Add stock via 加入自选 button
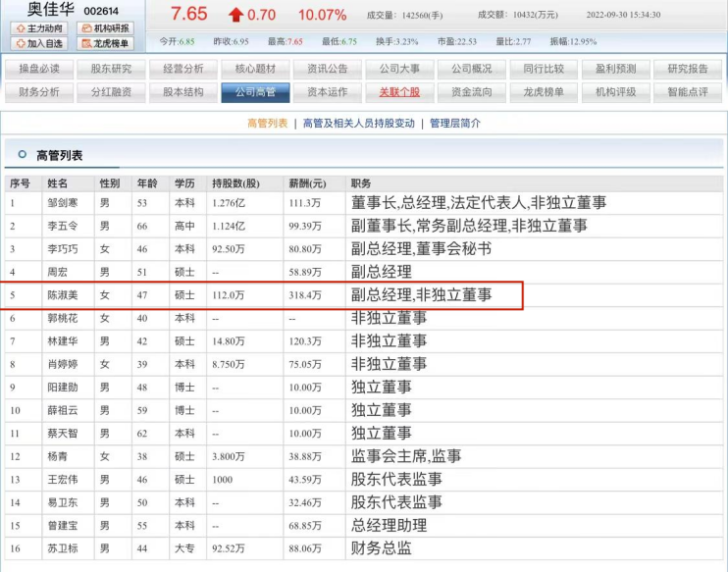This screenshot has width=728, height=572. point(39,43)
